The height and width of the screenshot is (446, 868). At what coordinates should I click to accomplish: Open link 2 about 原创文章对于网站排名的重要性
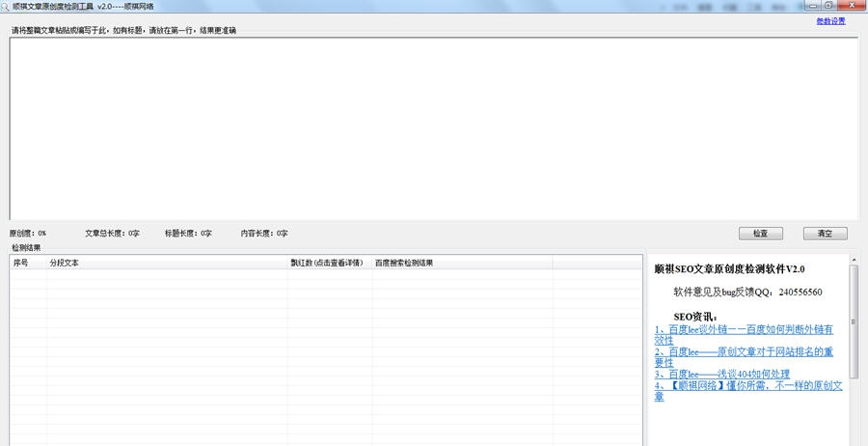coord(744,357)
